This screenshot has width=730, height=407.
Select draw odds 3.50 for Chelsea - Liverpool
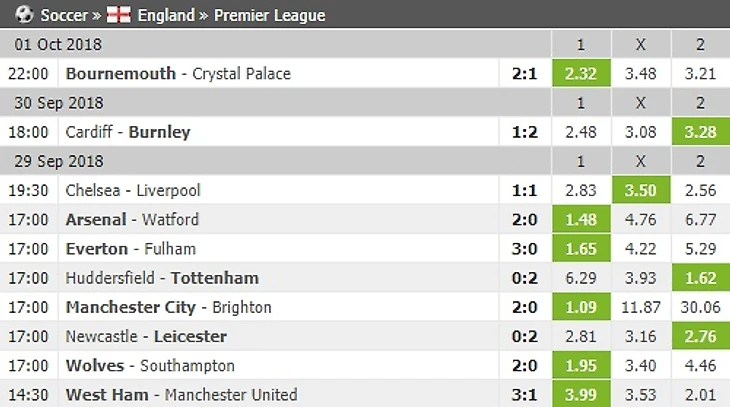(x=640, y=190)
